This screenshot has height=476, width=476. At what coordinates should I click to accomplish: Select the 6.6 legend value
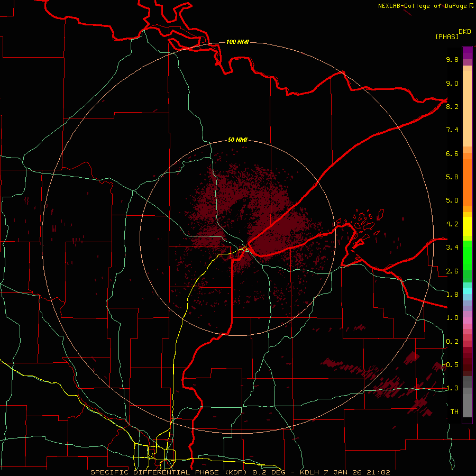coord(452,153)
